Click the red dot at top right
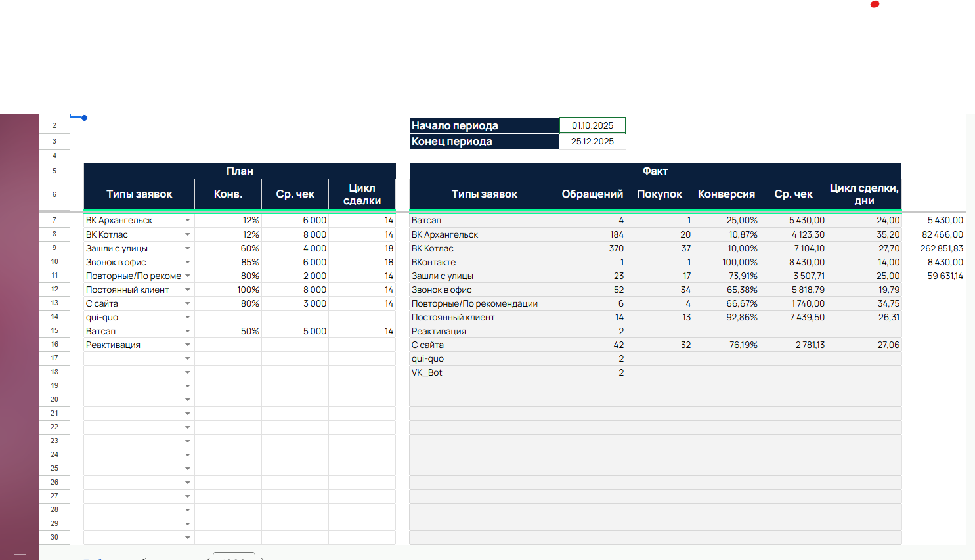975x560 pixels. click(875, 4)
